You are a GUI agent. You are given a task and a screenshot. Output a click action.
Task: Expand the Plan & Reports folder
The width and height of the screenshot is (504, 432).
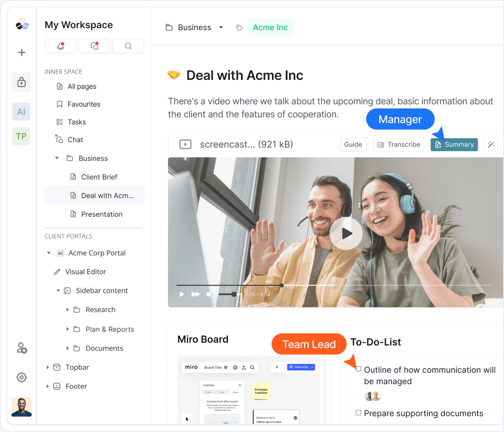[68, 329]
